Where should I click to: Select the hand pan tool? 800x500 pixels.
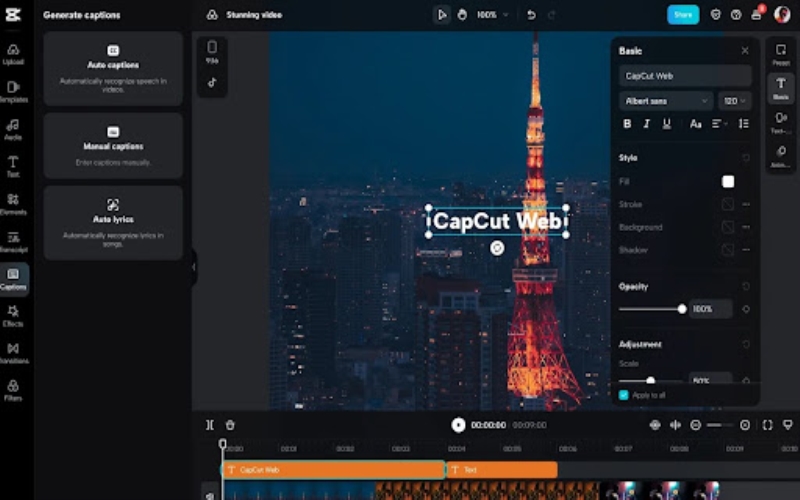pos(462,15)
